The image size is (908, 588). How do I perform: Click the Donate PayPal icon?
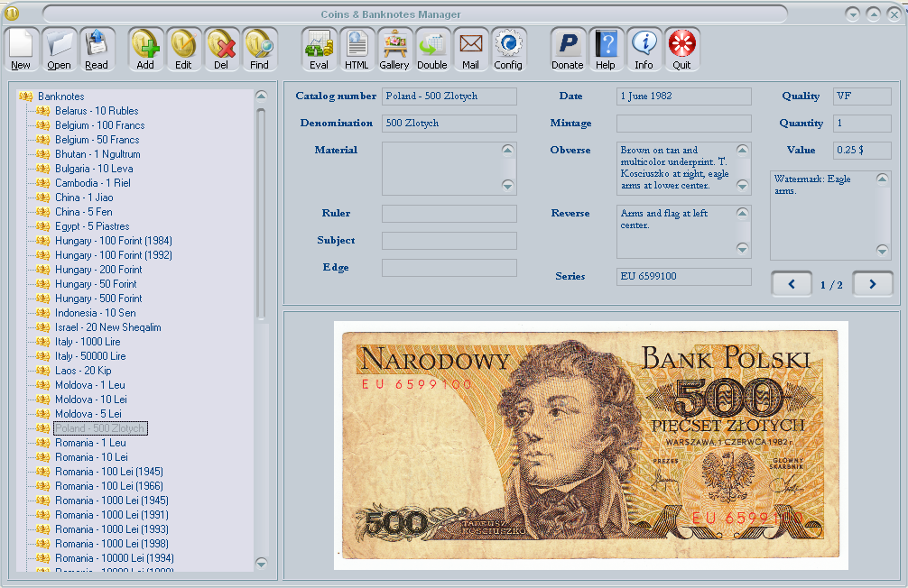click(568, 50)
